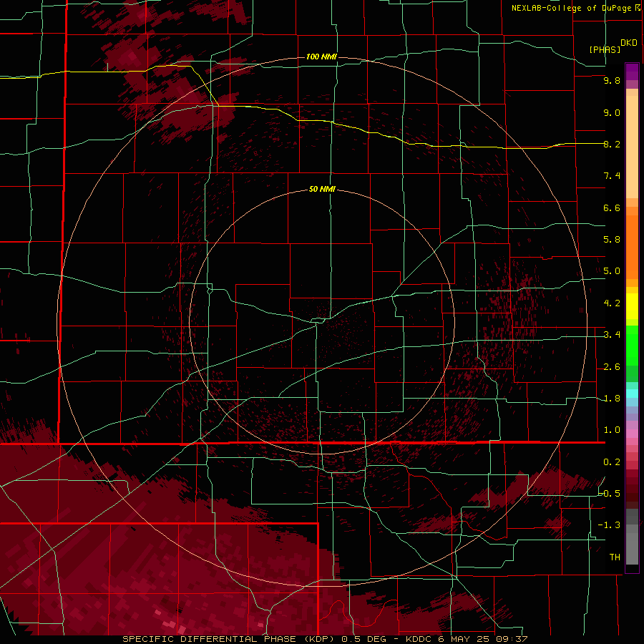The width and height of the screenshot is (644, 644).
Task: Click the 5.0 value on the color scale
Action: coord(612,271)
